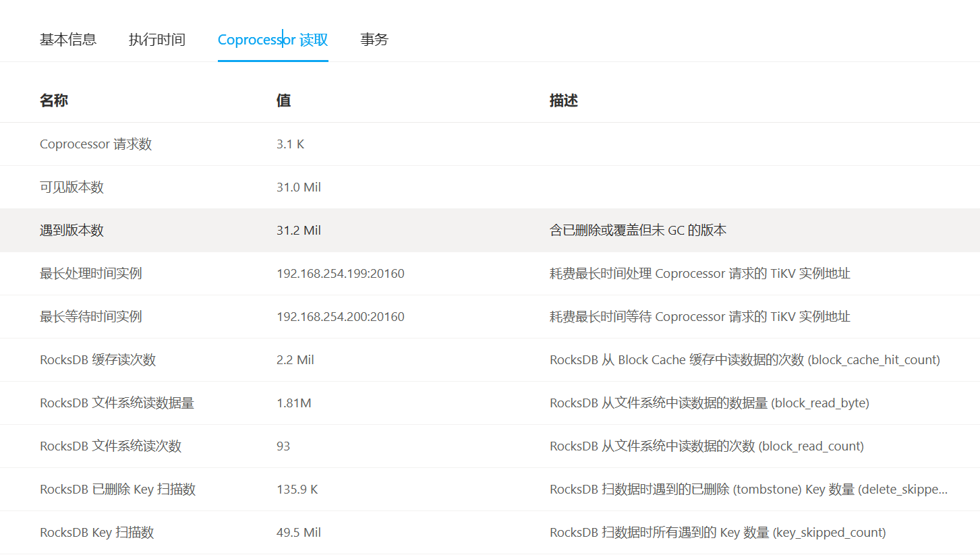980x557 pixels.
Task: Click the value 93
Action: (x=283, y=446)
